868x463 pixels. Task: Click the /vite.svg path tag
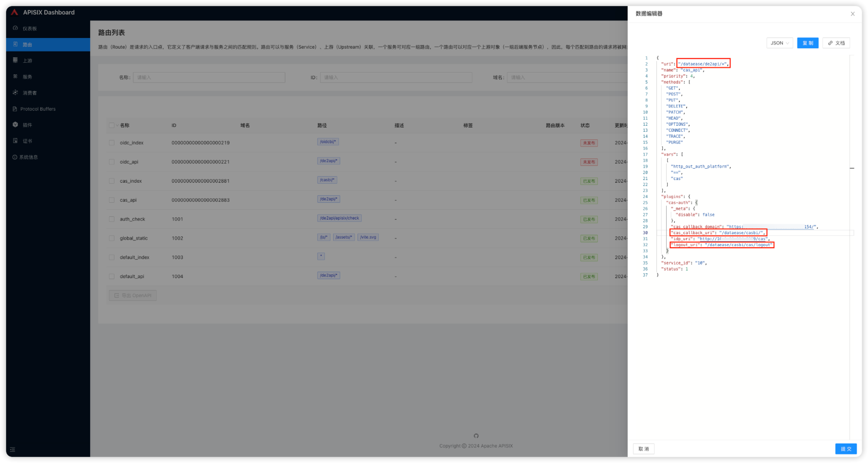368,237
